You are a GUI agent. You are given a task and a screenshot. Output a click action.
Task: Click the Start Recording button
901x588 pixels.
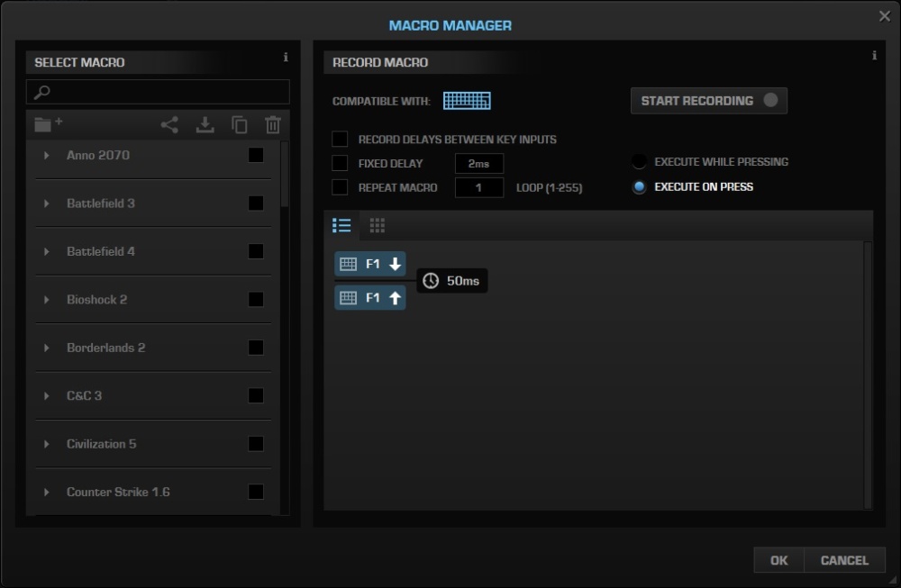(708, 101)
